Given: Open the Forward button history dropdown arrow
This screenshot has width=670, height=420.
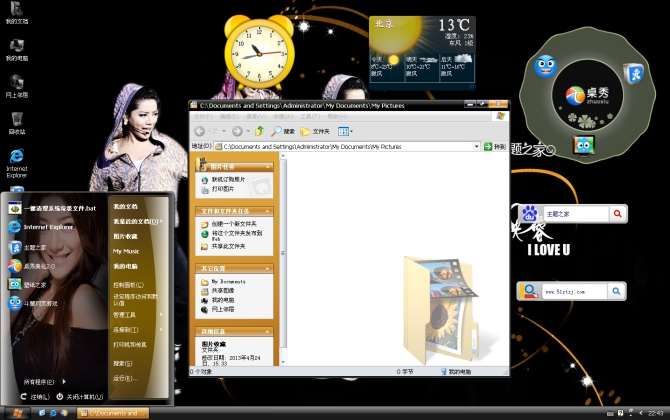Looking at the screenshot, I should (248, 131).
